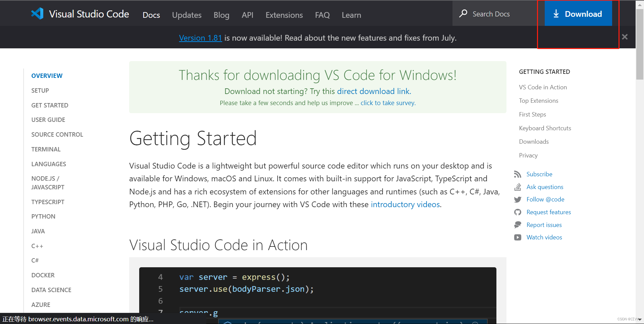
Task: Click the Request features text link
Action: [x=549, y=212]
